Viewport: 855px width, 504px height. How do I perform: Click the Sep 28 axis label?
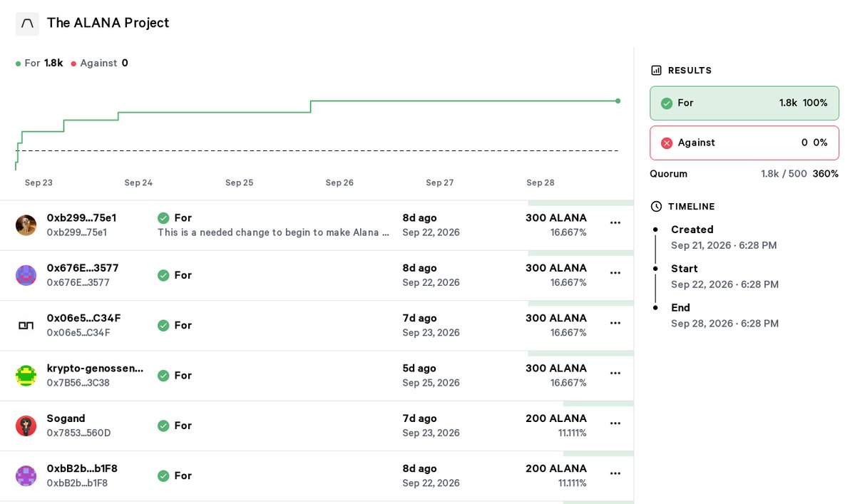pos(541,182)
